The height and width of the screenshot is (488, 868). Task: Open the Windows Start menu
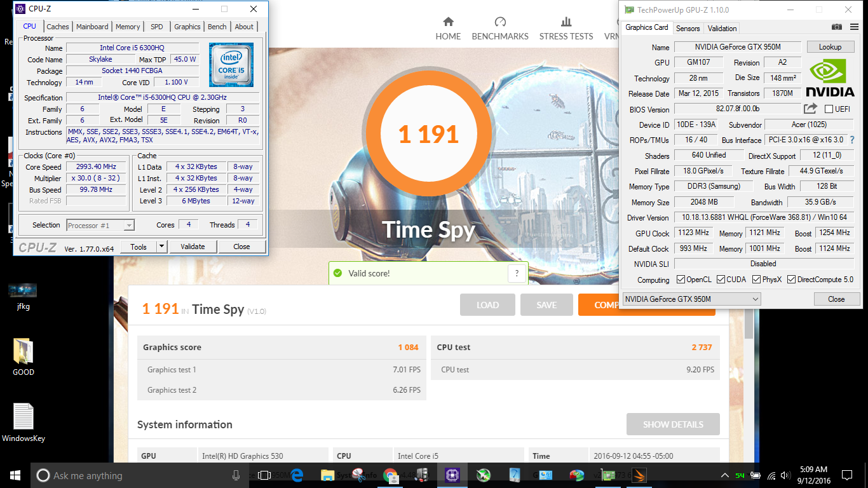(x=14, y=475)
